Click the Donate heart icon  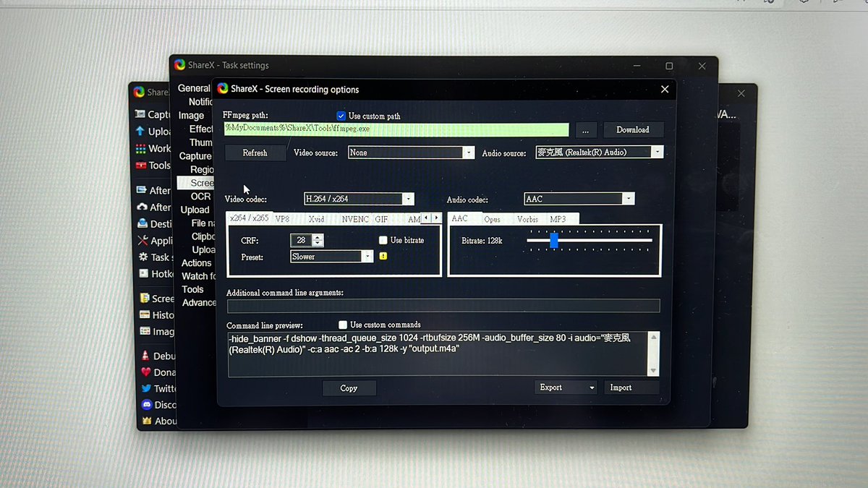pyautogui.click(x=146, y=372)
